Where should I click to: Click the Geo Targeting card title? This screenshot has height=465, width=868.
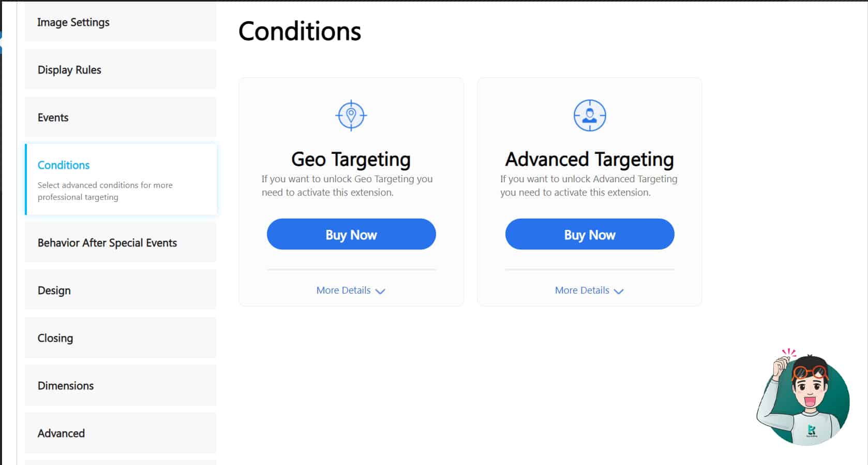[x=351, y=159]
